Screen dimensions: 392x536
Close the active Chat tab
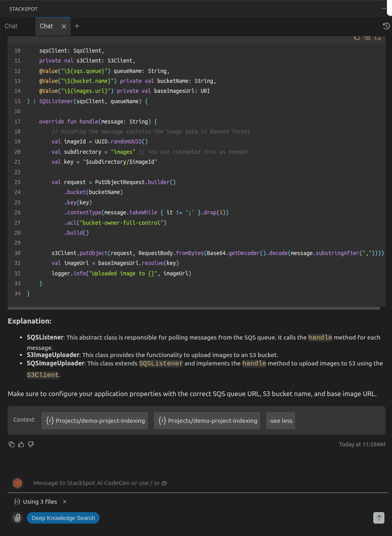tap(64, 26)
